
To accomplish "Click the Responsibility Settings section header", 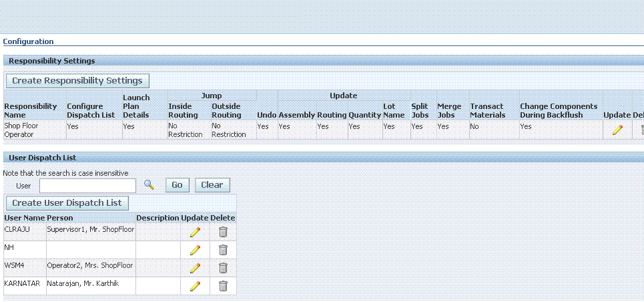I will (x=52, y=61).
